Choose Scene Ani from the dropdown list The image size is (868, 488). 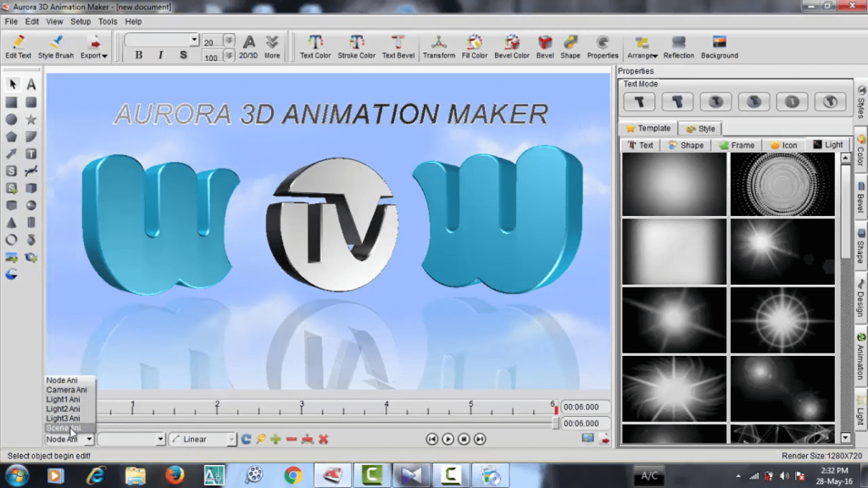tap(64, 428)
